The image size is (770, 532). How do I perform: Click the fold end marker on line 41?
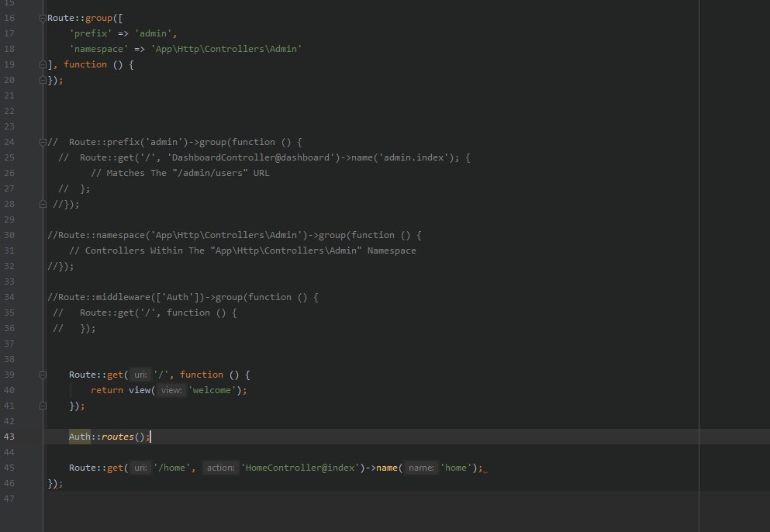(43, 406)
